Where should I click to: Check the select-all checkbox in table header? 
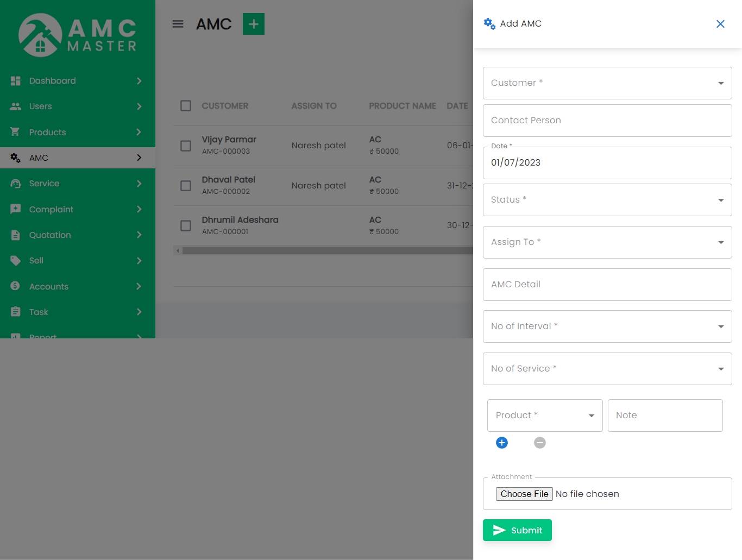185,106
